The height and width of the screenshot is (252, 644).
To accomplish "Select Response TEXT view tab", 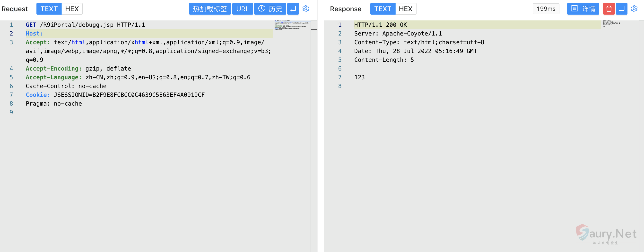I will coord(383,9).
